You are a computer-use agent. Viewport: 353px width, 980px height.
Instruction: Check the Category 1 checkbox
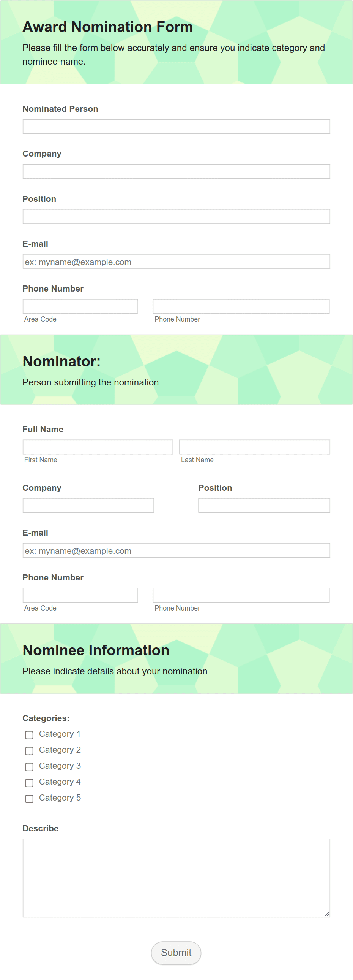[x=29, y=734]
